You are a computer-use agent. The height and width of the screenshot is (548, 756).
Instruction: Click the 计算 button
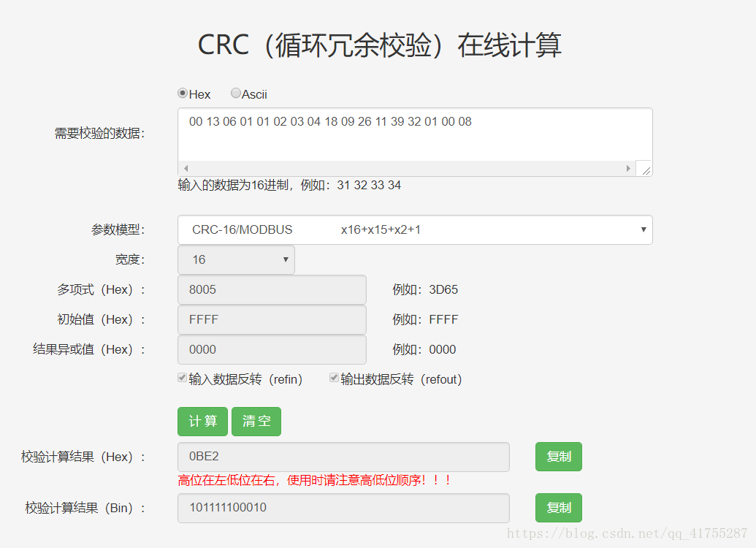(x=202, y=421)
